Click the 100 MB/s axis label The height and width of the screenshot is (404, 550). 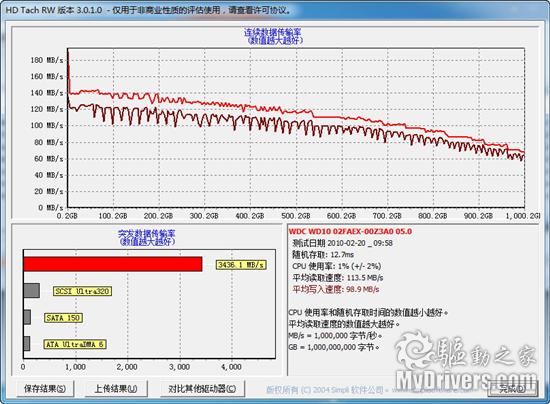pyautogui.click(x=47, y=126)
